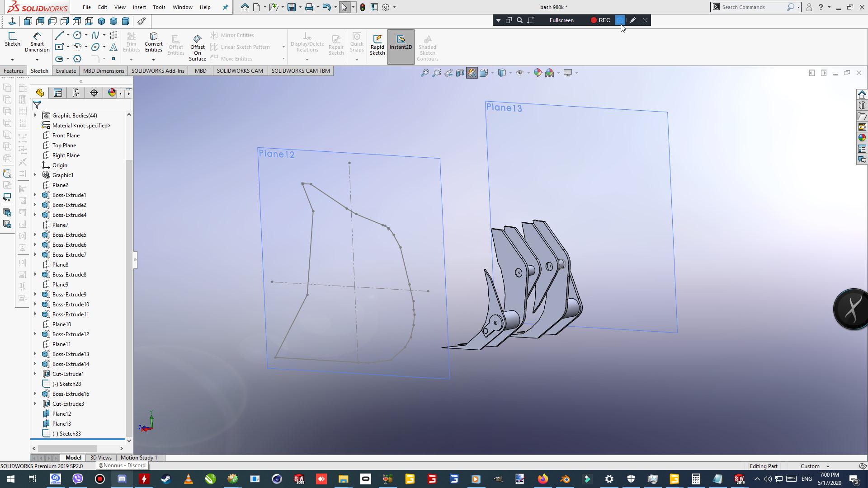
Task: Click the Fullscreen recorder button
Action: 561,20
